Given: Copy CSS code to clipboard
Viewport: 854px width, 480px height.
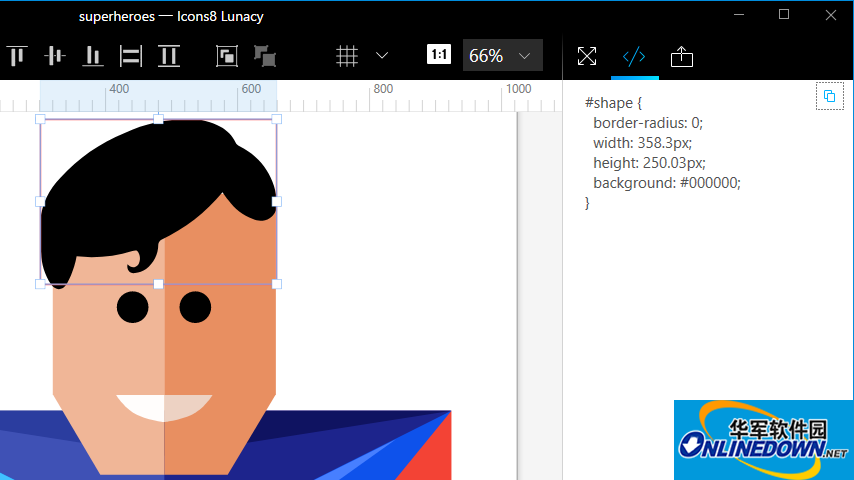Looking at the screenshot, I should pyautogui.click(x=829, y=96).
